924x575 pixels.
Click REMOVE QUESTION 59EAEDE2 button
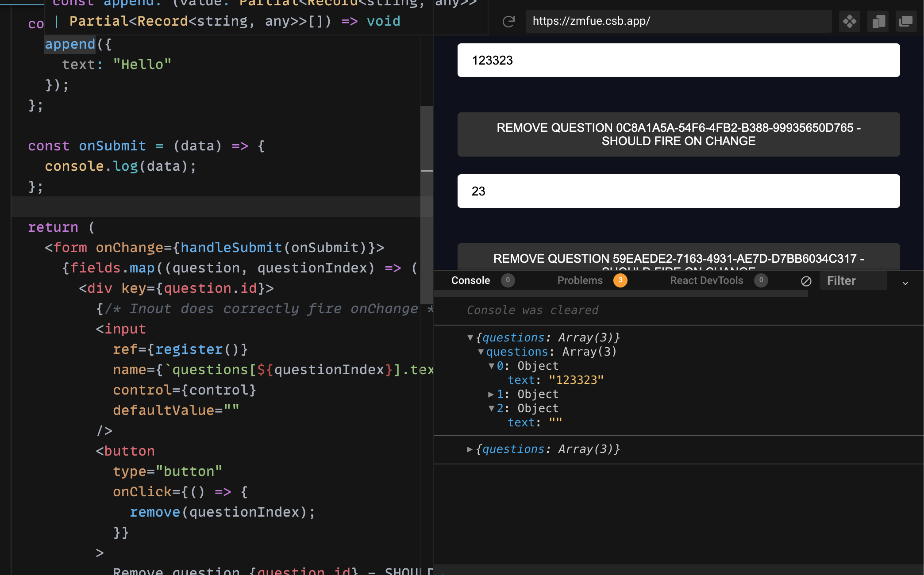(x=678, y=260)
